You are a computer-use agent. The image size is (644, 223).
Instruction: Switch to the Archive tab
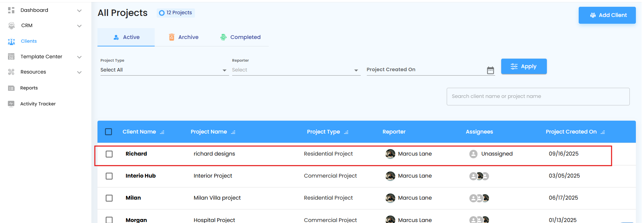(x=184, y=37)
